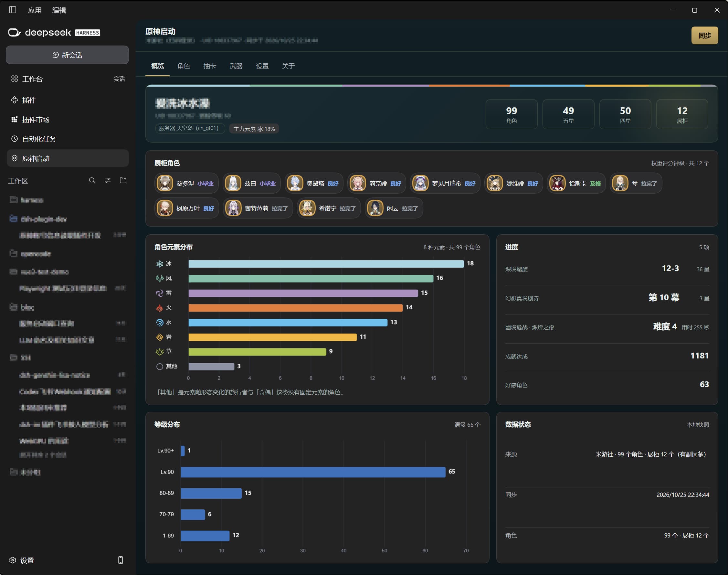This screenshot has width=728, height=575.
Task: Select the 闲云 character chip
Action: [x=394, y=208]
